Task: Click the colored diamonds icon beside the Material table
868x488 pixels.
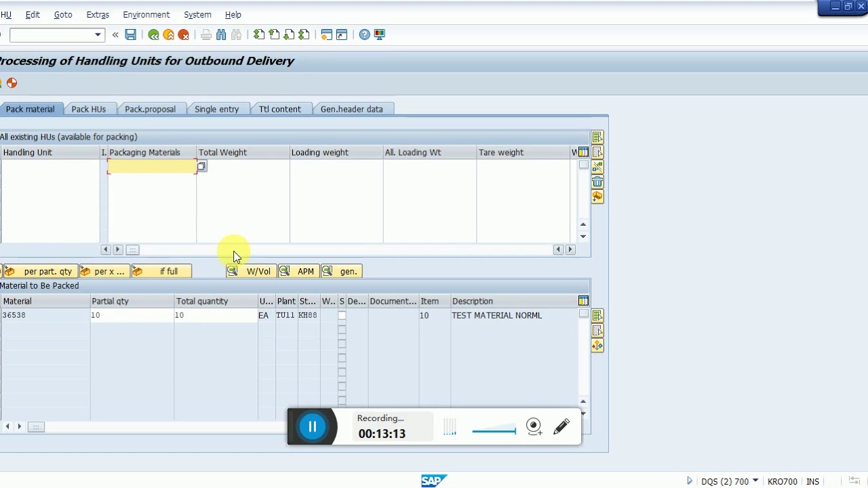Action: (x=597, y=346)
